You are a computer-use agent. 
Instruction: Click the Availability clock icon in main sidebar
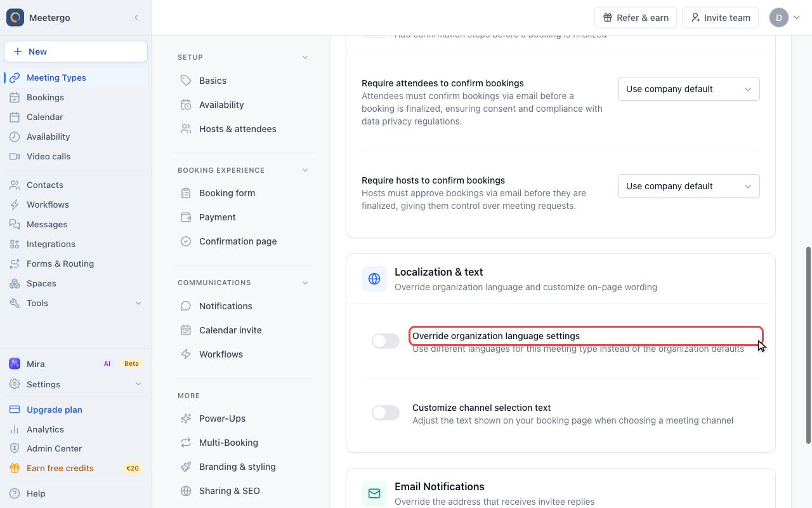[x=15, y=137]
